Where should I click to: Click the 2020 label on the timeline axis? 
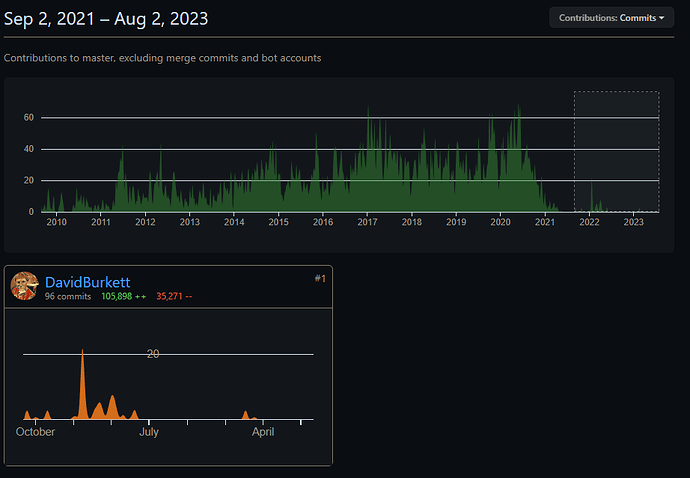[500, 222]
